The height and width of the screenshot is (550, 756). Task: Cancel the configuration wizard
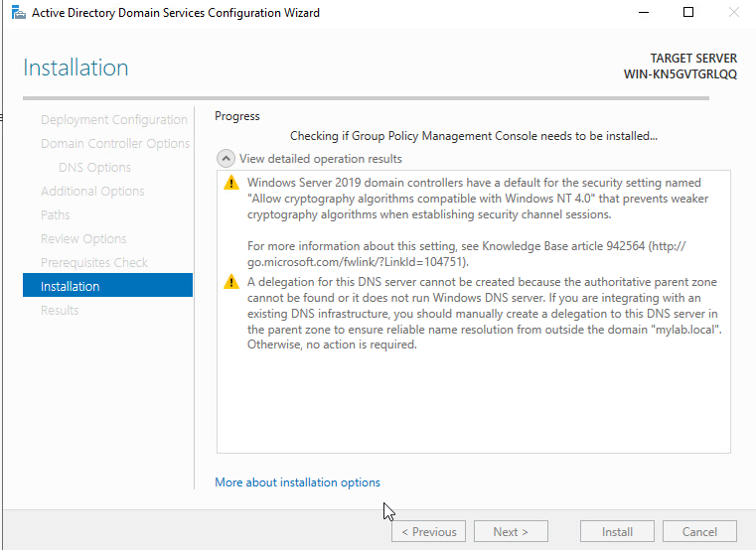(699, 531)
